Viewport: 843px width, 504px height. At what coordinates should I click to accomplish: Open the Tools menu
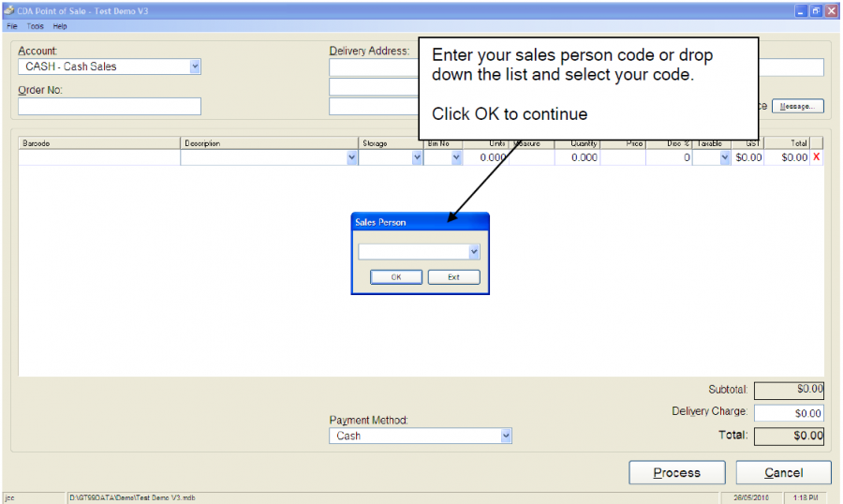tap(35, 26)
